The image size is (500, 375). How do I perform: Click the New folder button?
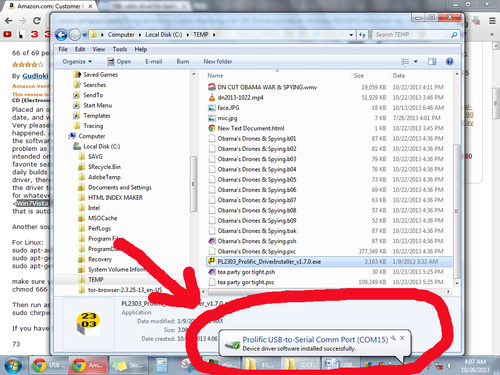click(x=218, y=62)
